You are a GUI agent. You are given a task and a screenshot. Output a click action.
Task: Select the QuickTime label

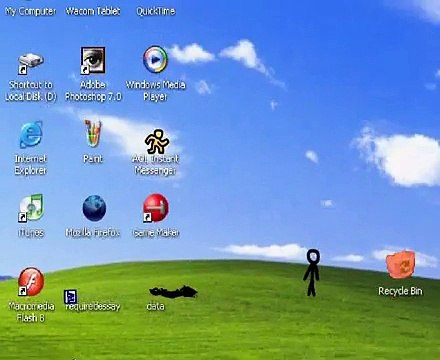point(155,11)
